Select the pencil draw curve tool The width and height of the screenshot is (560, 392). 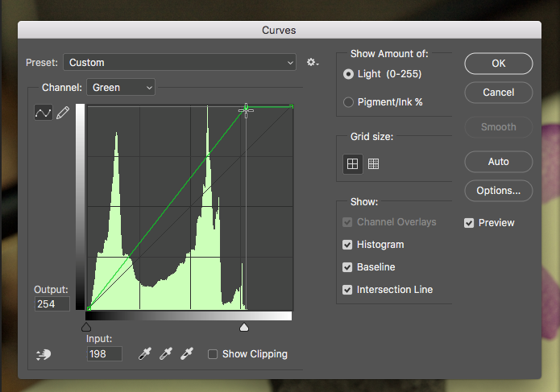(x=62, y=113)
